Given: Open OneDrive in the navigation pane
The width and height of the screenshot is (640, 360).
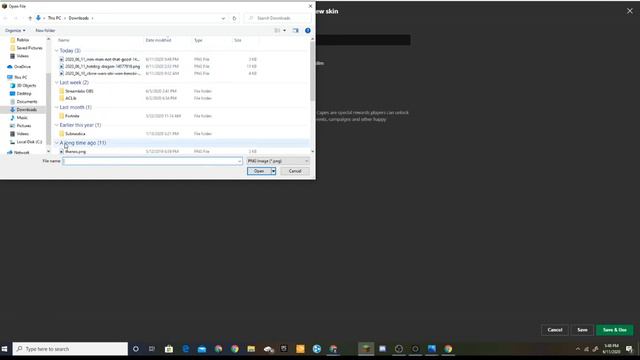Looking at the screenshot, I should point(22,67).
